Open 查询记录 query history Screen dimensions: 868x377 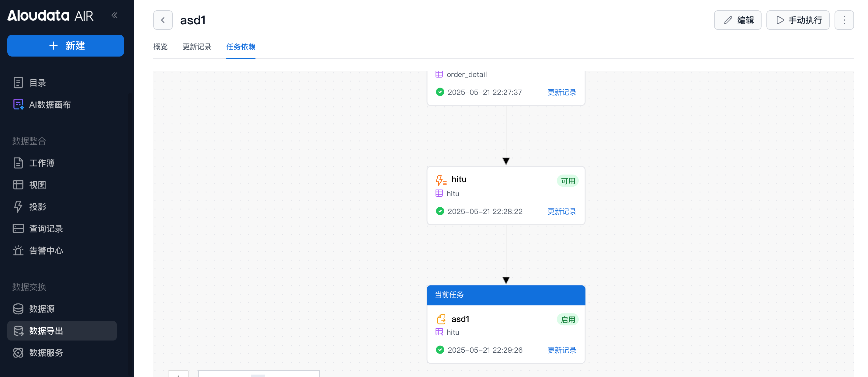[x=46, y=229]
